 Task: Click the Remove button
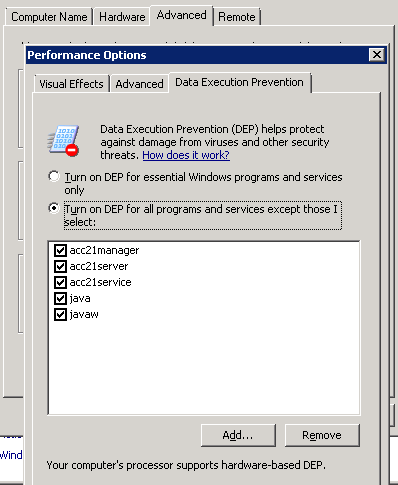(x=322, y=435)
